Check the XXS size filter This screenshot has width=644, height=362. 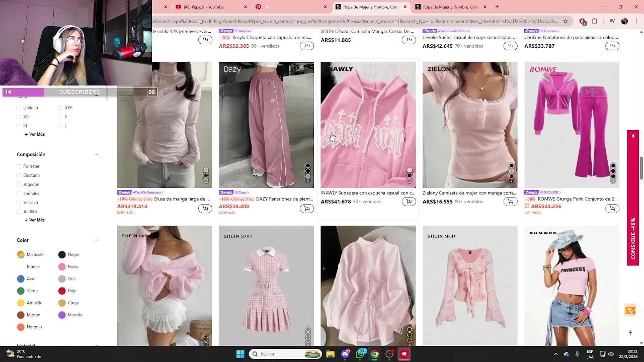[x=60, y=108]
